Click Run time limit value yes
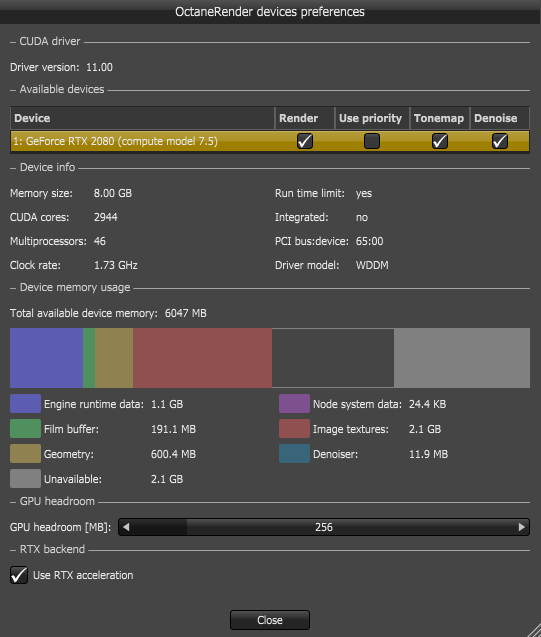Viewport: 541px width, 637px height. (364, 193)
